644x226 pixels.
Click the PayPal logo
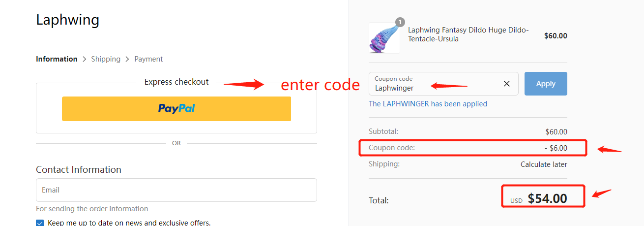(x=176, y=108)
